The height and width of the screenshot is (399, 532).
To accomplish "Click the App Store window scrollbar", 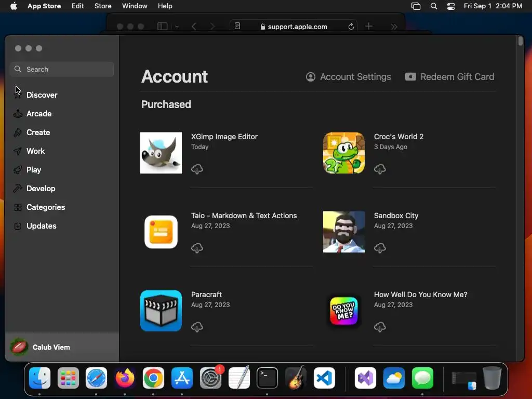I will (521, 42).
